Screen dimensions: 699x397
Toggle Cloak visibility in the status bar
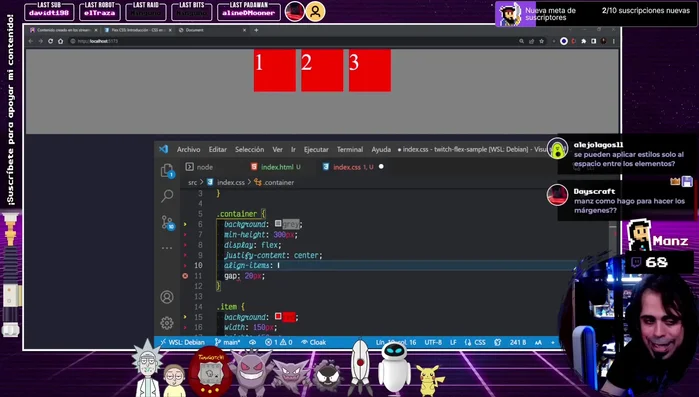click(x=314, y=342)
